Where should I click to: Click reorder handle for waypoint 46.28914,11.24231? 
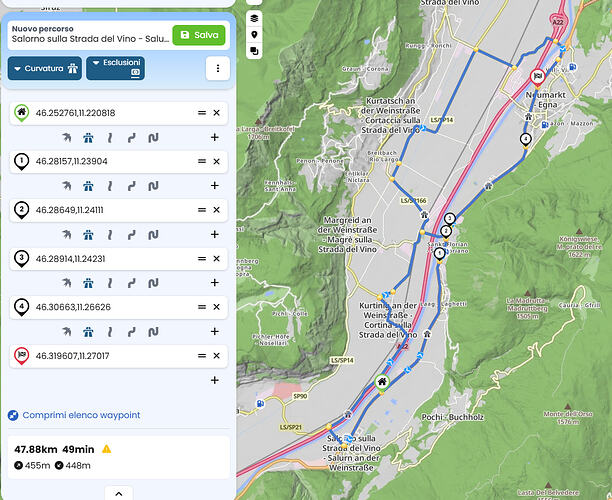[x=202, y=258]
